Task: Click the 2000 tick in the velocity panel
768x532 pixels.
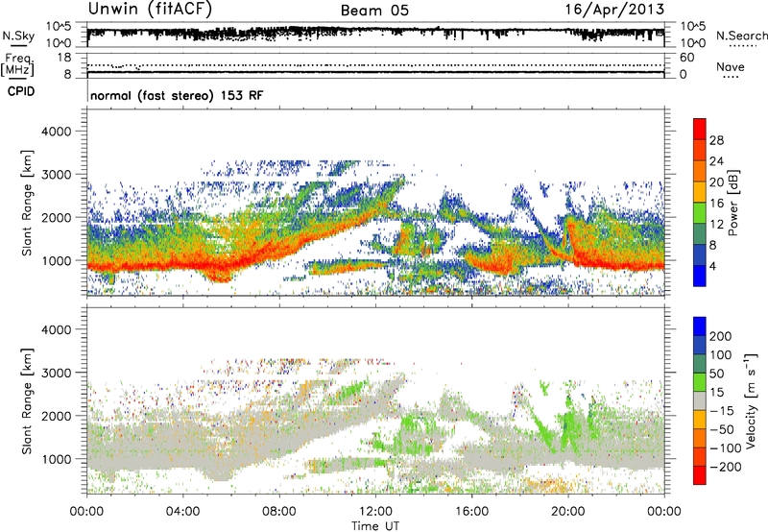Action: [57, 416]
